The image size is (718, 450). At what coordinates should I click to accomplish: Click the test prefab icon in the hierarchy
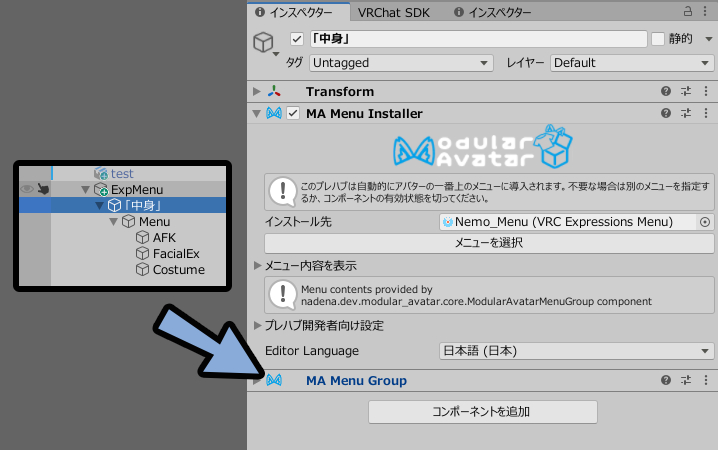[101, 173]
